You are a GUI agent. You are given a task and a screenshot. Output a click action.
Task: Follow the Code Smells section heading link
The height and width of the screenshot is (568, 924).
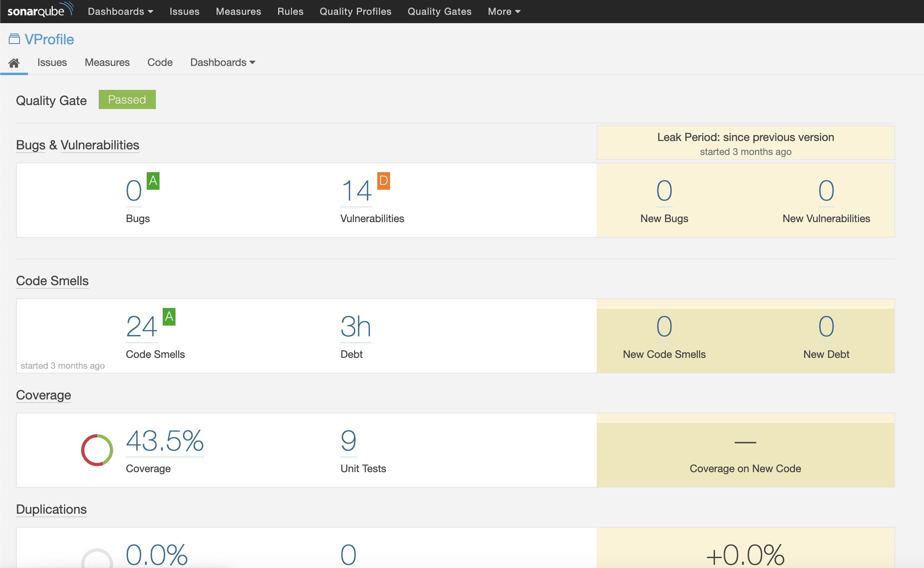(52, 281)
